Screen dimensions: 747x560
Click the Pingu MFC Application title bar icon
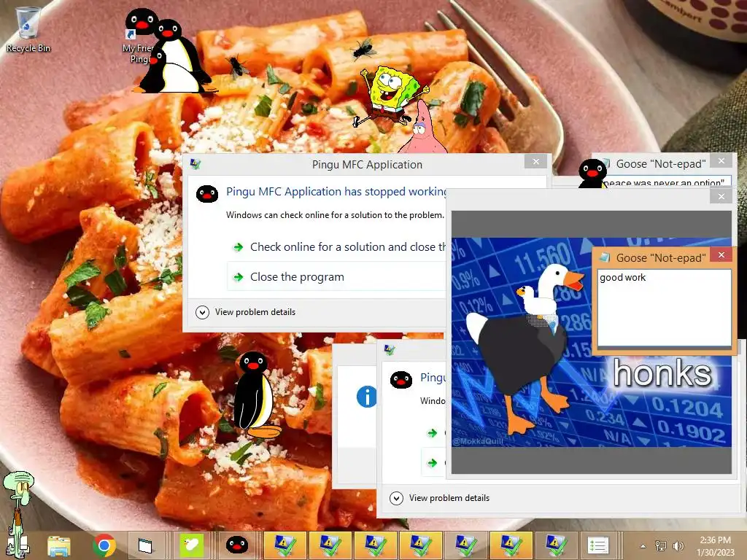pos(195,164)
